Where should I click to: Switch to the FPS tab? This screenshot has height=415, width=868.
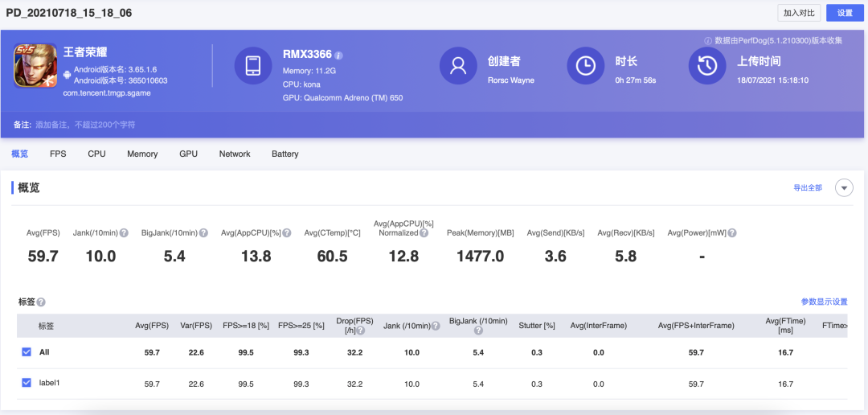[58, 154]
